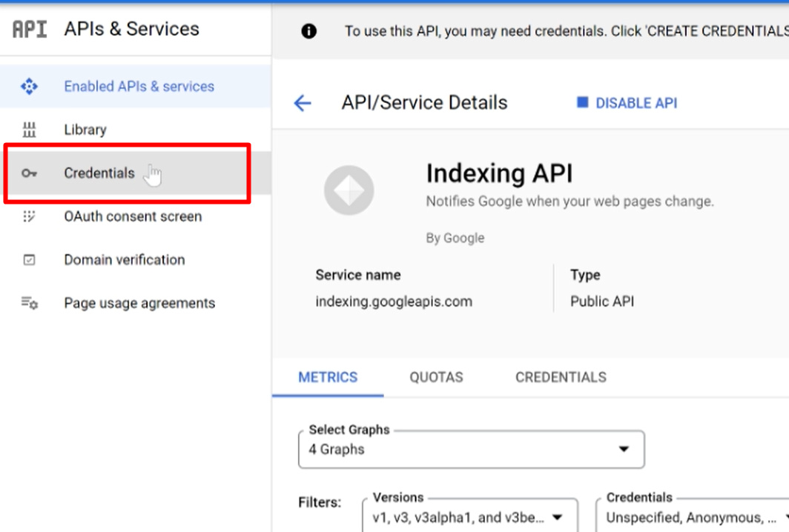Go to Domain verification
The width and height of the screenshot is (789, 532).
click(x=136, y=259)
